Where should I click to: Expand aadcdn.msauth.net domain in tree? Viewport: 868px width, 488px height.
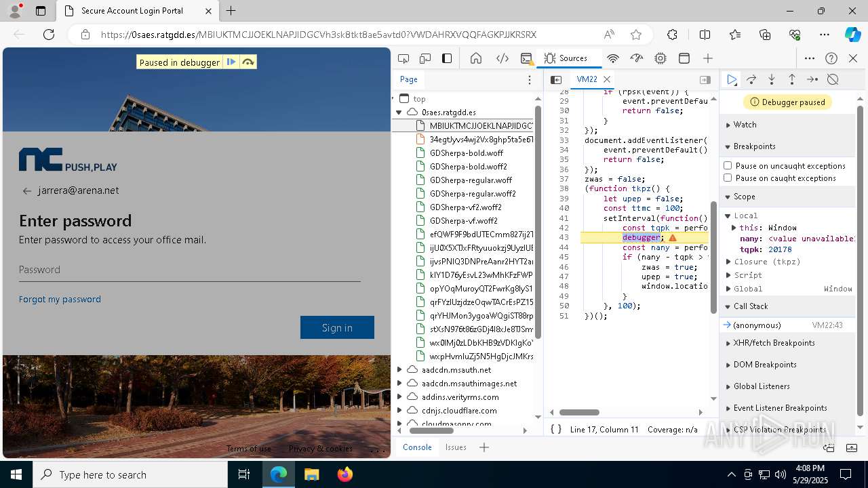[400, 370]
